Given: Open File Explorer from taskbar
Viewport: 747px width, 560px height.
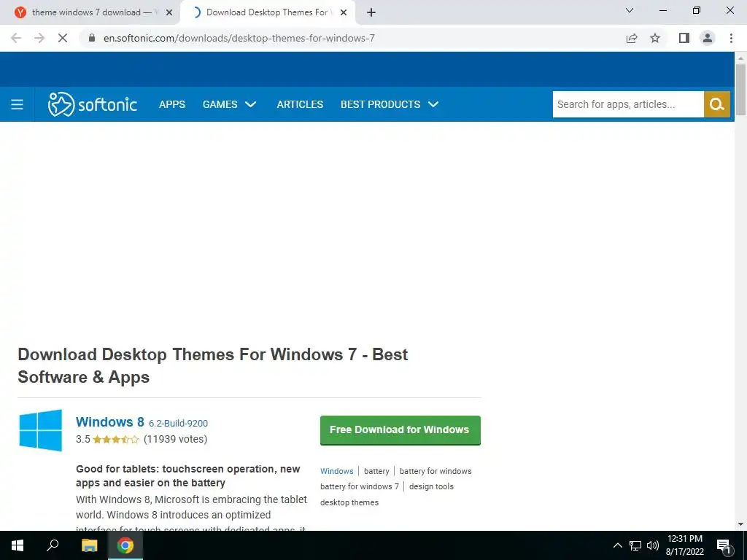Looking at the screenshot, I should [x=89, y=545].
